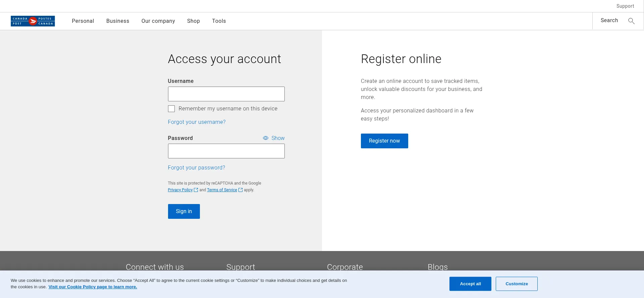Click the Support footer heading
Screen dimensions: 644x298
click(x=241, y=267)
